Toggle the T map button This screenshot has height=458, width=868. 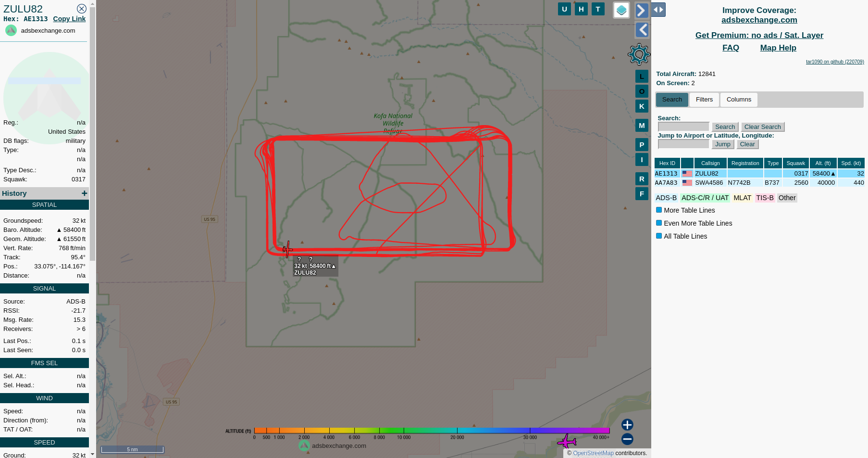click(x=598, y=9)
